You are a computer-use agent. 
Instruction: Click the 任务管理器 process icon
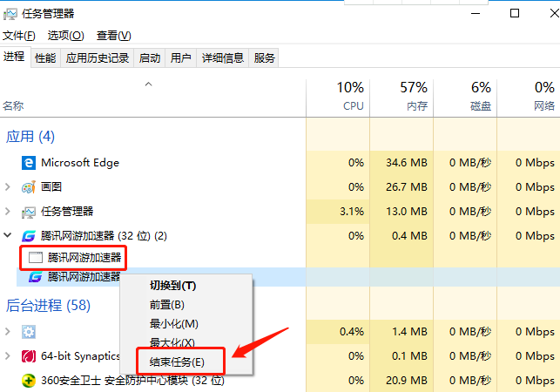(29, 212)
